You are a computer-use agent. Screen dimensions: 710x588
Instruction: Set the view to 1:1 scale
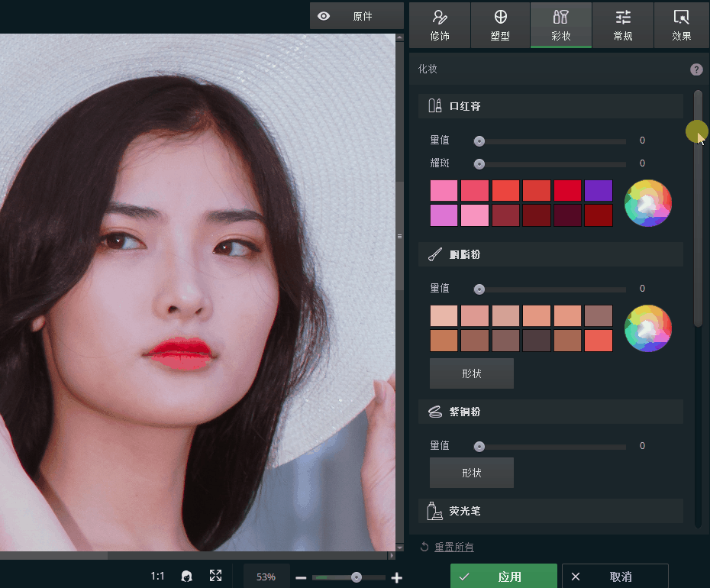point(157,577)
